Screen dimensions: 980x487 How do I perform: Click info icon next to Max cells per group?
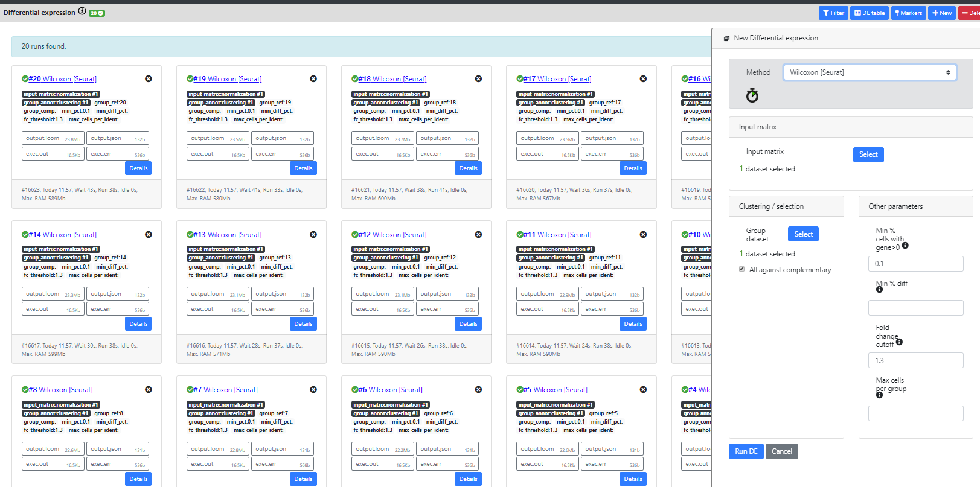pos(879,395)
